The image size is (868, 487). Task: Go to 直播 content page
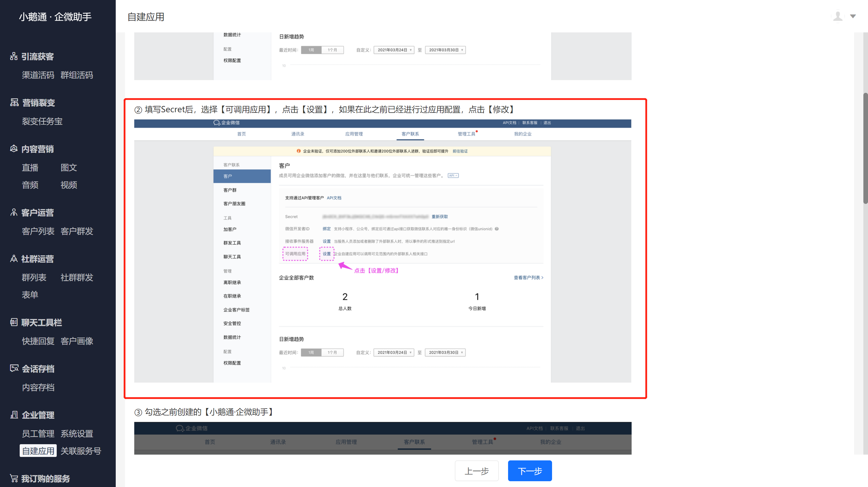click(30, 167)
